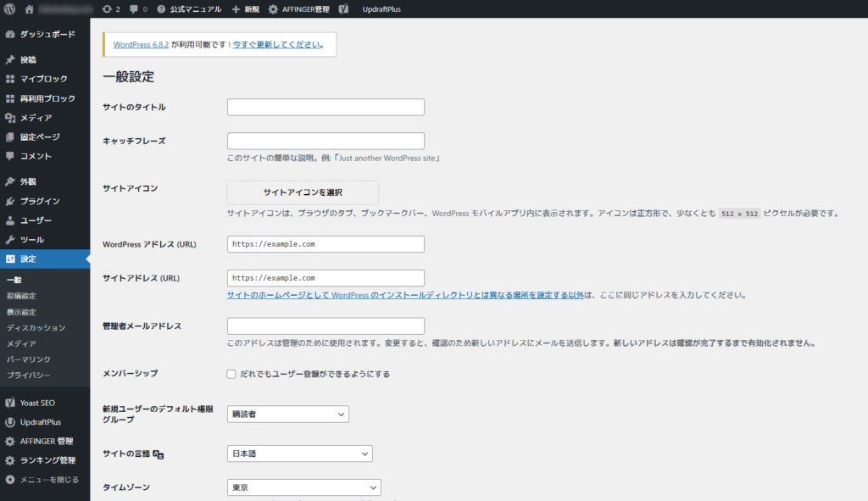Click the Plugins plug icon
The width and height of the screenshot is (868, 501).
point(10,201)
